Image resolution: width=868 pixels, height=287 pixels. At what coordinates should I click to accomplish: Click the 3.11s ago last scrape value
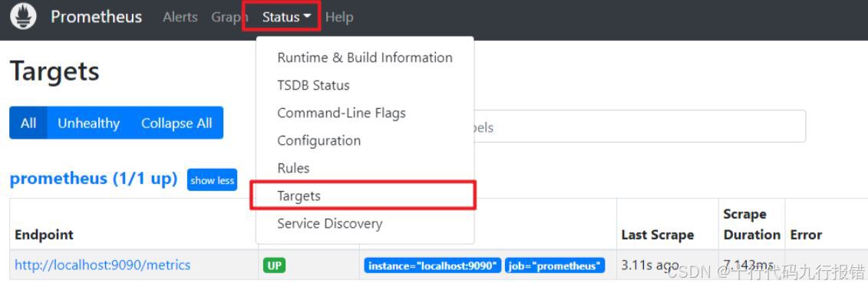pos(650,266)
